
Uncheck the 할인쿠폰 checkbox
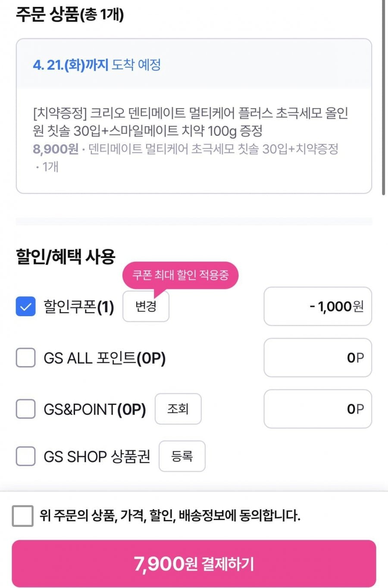pyautogui.click(x=25, y=307)
